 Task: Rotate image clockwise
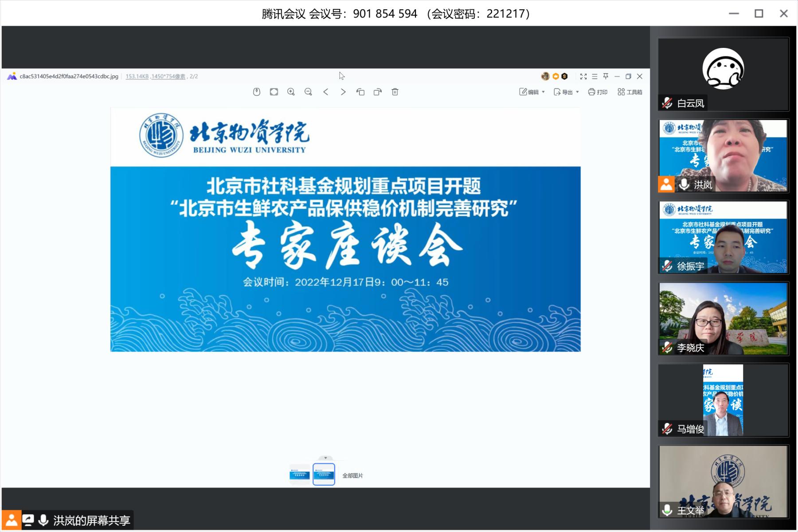click(x=378, y=92)
